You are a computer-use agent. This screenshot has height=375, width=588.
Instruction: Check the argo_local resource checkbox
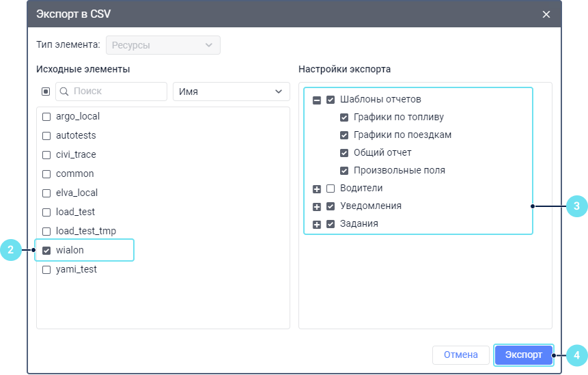(x=46, y=117)
